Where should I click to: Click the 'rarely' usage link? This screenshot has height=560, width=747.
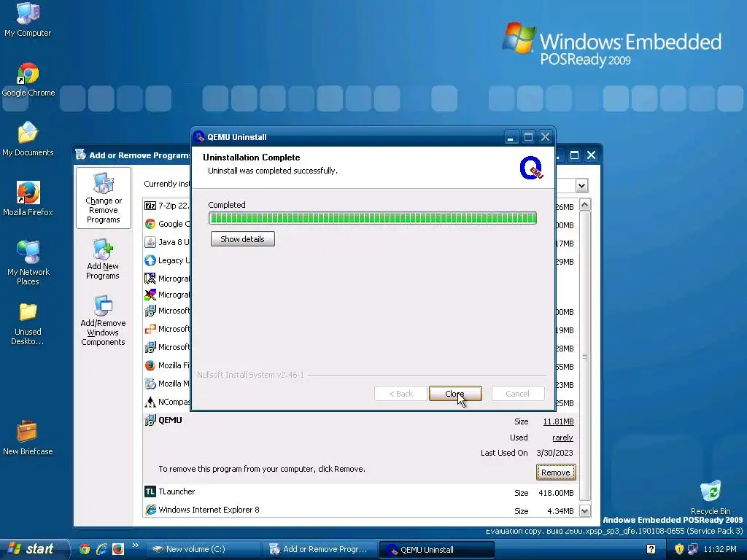click(562, 437)
